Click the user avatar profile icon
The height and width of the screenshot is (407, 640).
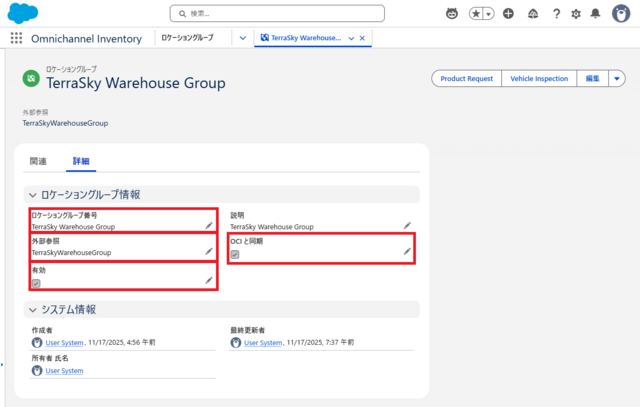(x=620, y=13)
